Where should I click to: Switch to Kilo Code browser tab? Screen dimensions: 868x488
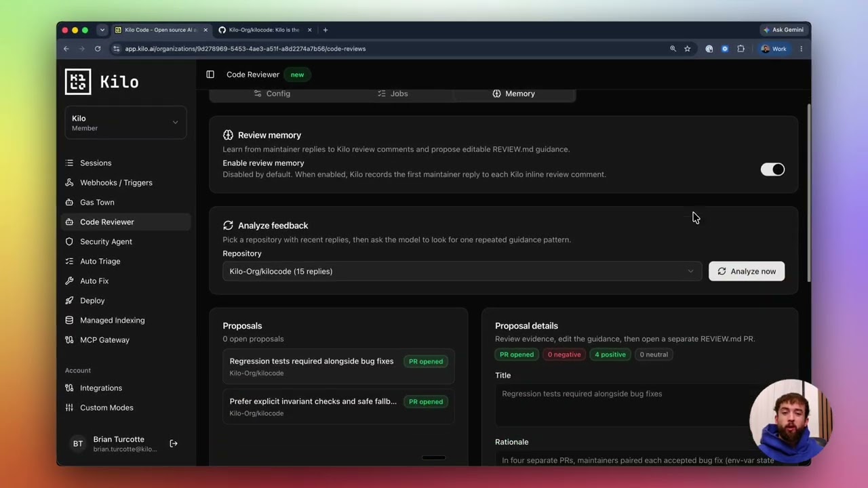[x=161, y=30]
